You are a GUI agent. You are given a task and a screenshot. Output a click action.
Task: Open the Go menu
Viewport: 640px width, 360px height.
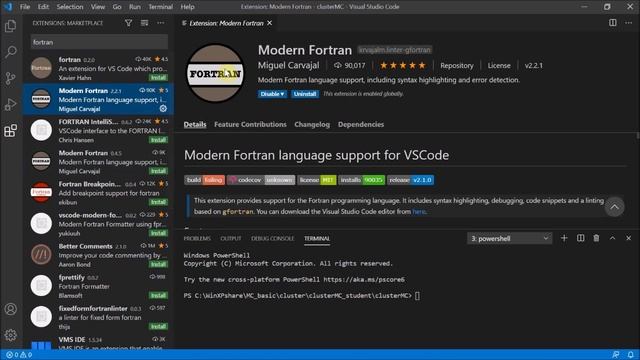(x=117, y=7)
